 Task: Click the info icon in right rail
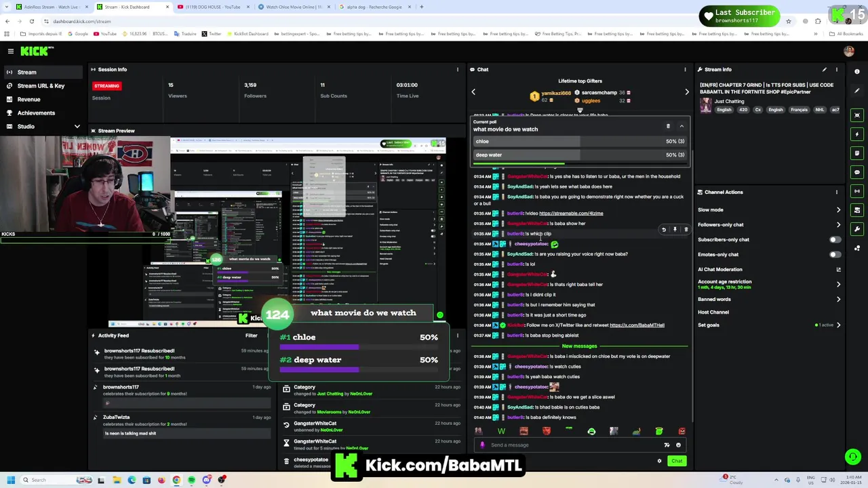point(857,72)
